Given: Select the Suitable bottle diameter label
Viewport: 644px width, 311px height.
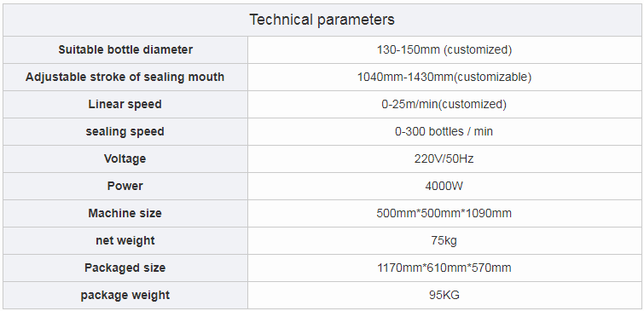Looking at the screenshot, I should point(125,49).
